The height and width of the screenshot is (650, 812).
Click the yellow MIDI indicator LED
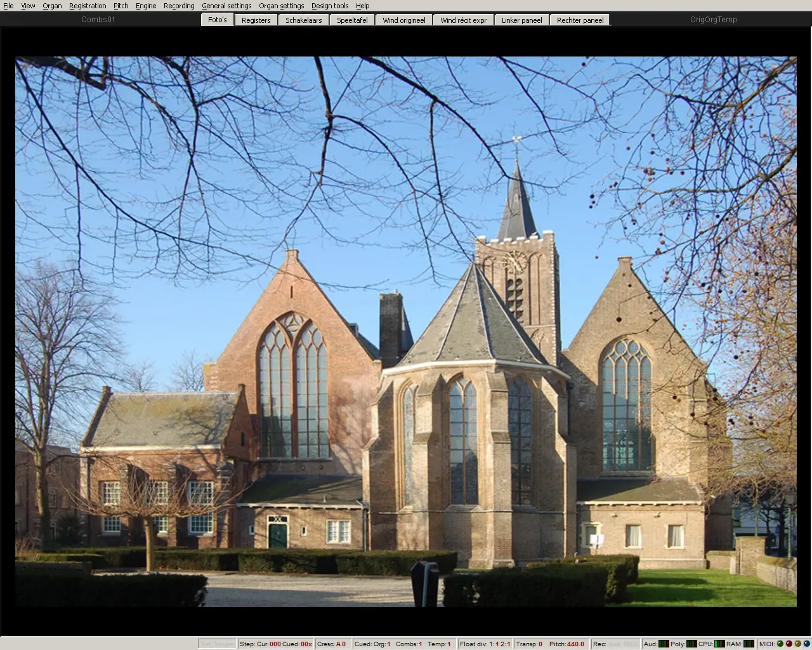[x=798, y=644]
